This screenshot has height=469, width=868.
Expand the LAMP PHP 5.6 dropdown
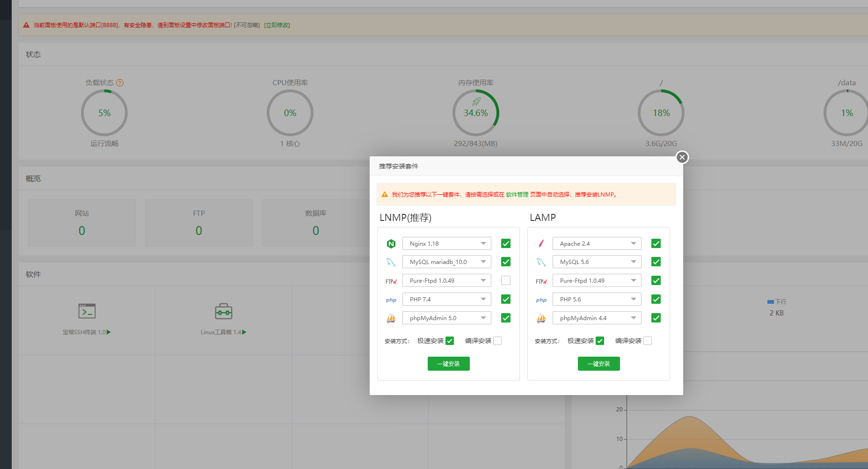coord(597,299)
